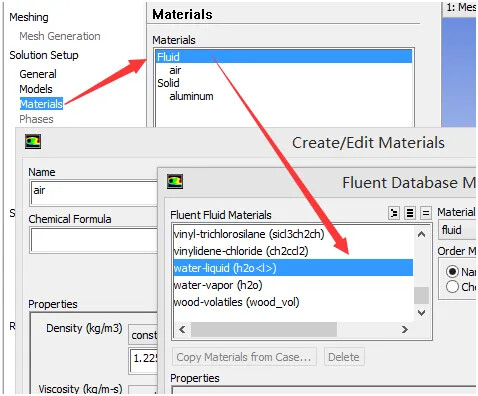Click the Delete button
This screenshot has height=396, width=478.
(344, 357)
